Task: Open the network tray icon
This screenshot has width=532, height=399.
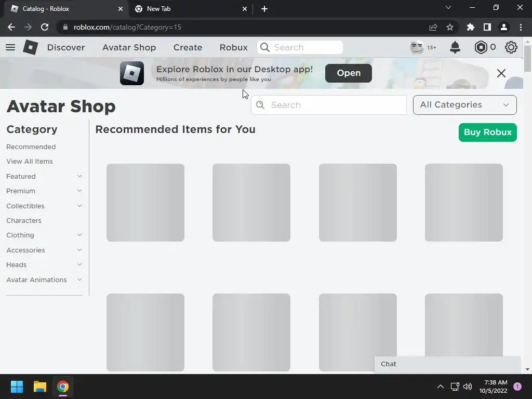Action: (x=455, y=387)
